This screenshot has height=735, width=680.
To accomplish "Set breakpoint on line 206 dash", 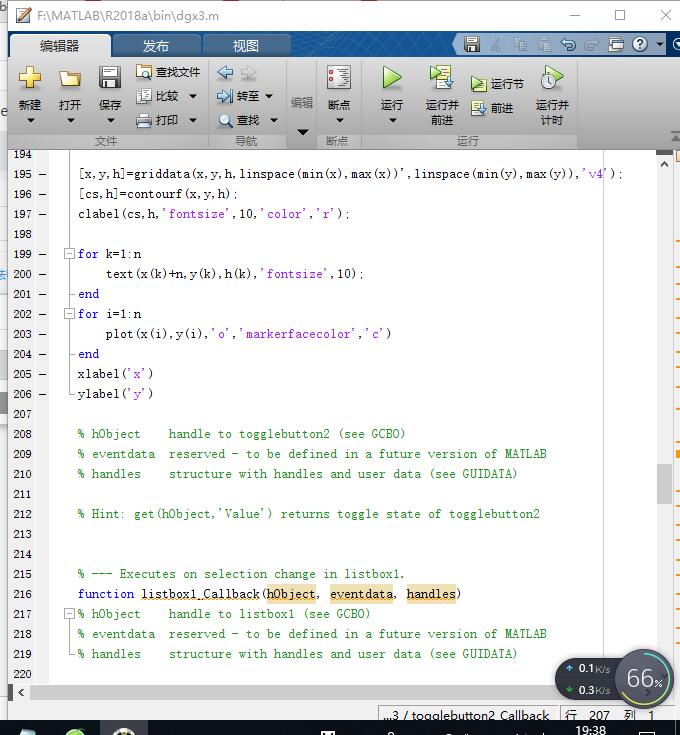I will [43, 394].
